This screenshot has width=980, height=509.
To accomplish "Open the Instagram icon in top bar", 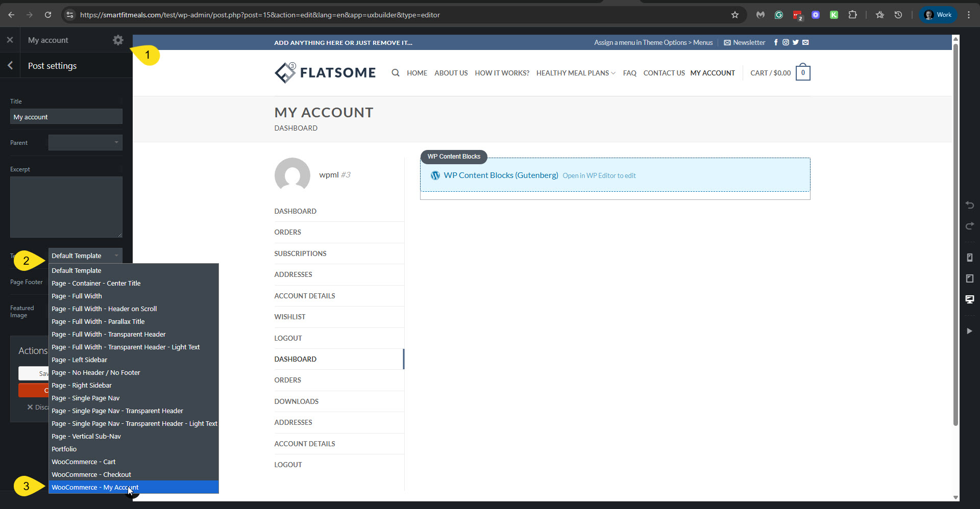I will point(786,42).
